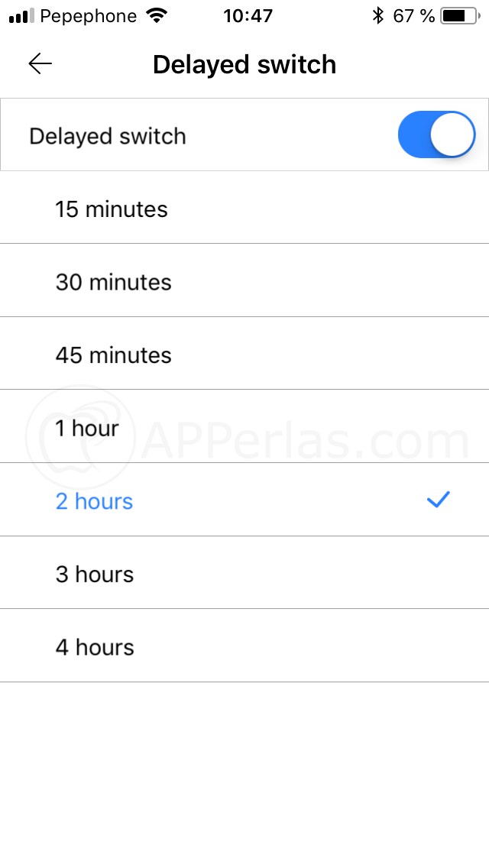Select the 15 minutes option
This screenshot has height=868, width=489.
click(x=112, y=209)
